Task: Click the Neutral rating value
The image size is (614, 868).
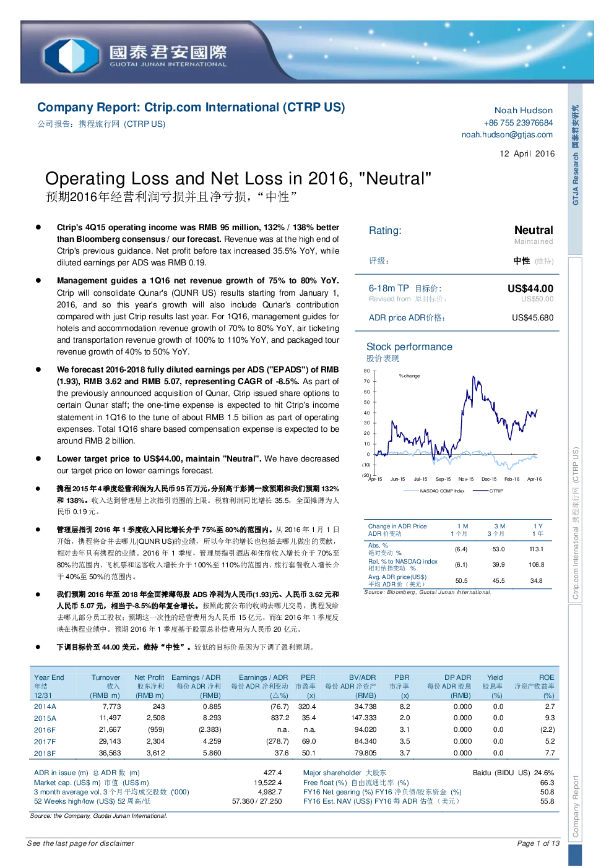Action: tap(534, 230)
